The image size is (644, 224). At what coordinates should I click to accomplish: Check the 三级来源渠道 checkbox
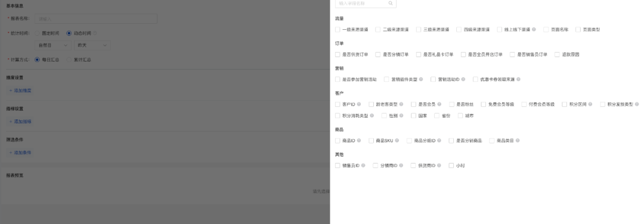(x=419, y=30)
